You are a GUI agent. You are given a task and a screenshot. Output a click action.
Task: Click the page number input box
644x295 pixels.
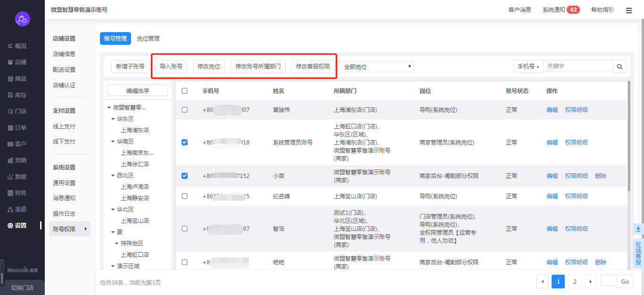coord(609,281)
